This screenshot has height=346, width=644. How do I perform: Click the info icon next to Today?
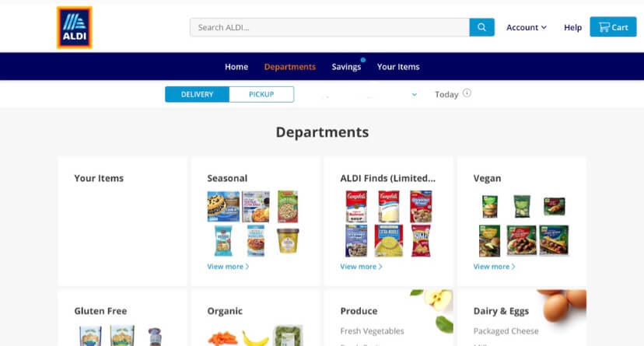coord(467,93)
